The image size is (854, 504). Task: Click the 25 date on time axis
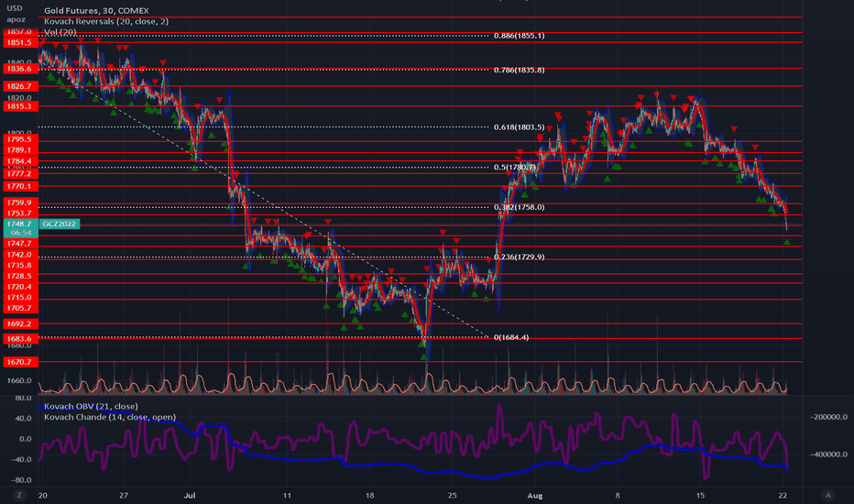pos(452,495)
